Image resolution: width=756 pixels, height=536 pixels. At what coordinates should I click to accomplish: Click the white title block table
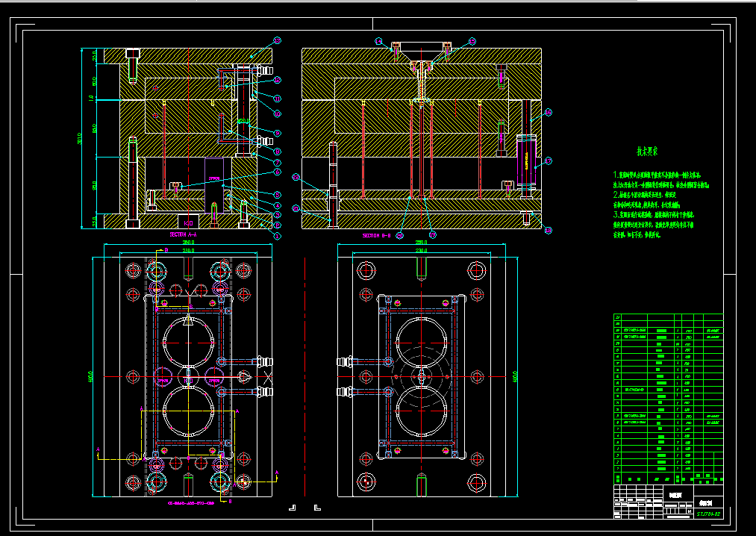[668, 502]
